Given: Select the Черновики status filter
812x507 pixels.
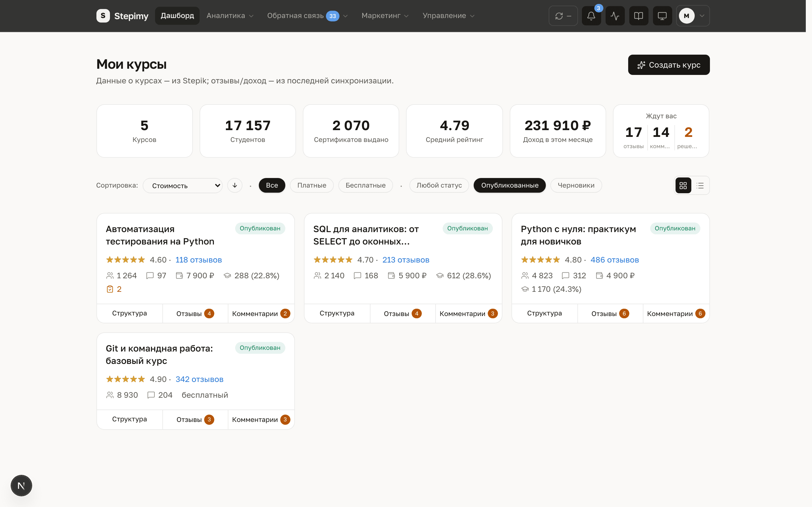Looking at the screenshot, I should [576, 185].
